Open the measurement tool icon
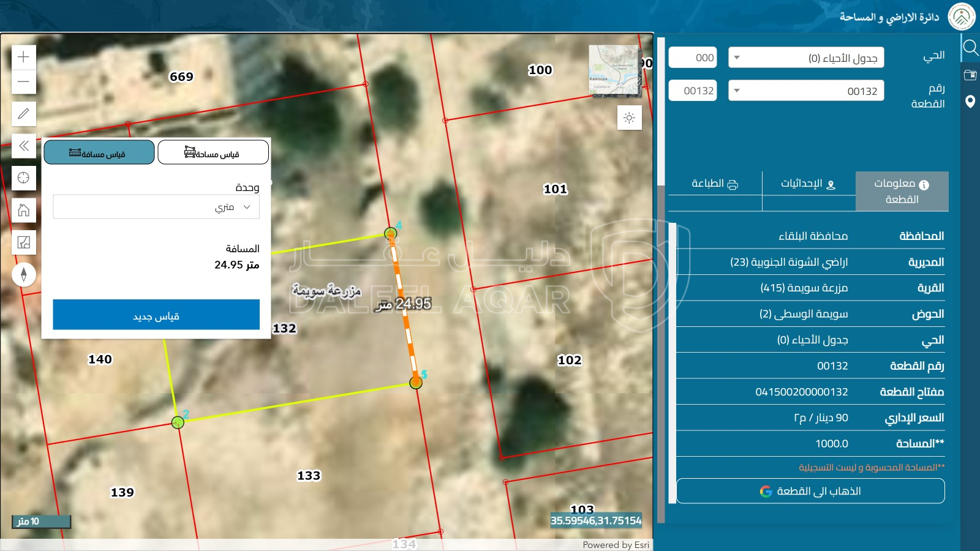The image size is (980, 551). click(23, 242)
